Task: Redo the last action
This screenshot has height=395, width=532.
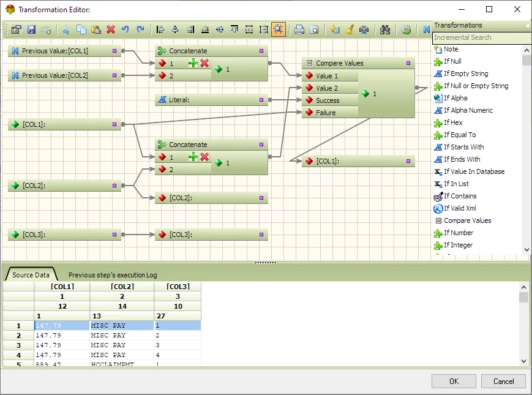Action: click(x=140, y=29)
